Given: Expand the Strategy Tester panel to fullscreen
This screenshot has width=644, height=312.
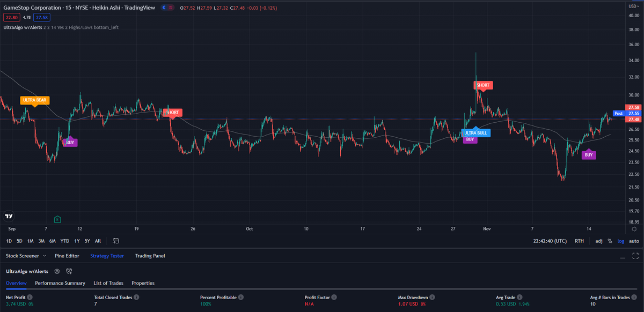Looking at the screenshot, I should tap(635, 256).
